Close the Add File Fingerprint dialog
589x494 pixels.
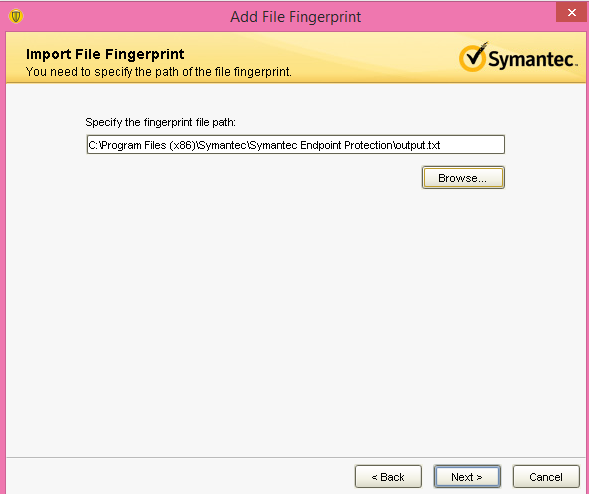point(572,12)
